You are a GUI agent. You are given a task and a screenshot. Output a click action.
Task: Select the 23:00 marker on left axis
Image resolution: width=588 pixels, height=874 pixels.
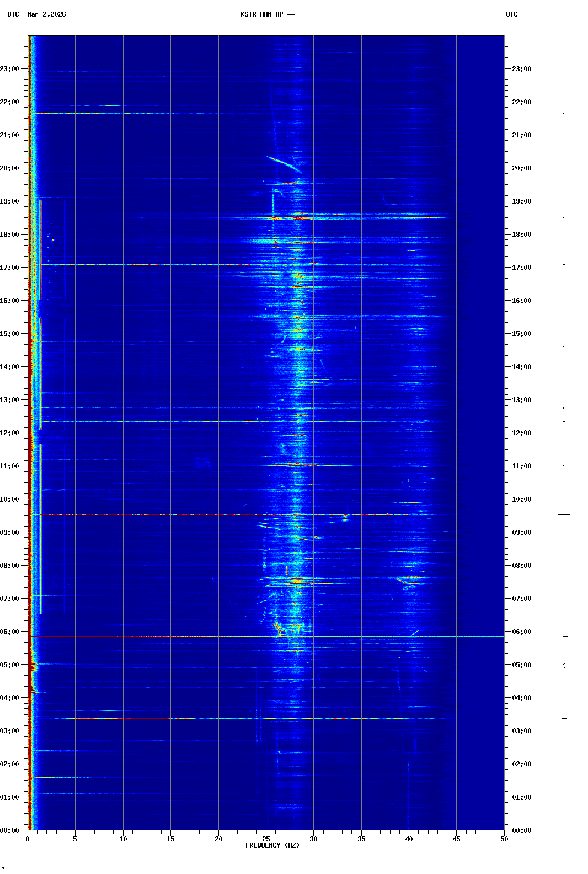tap(10, 69)
